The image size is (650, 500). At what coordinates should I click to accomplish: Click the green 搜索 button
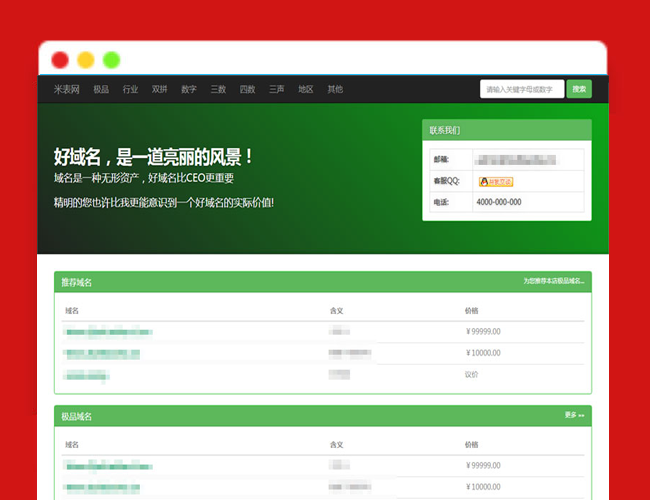[x=579, y=89]
